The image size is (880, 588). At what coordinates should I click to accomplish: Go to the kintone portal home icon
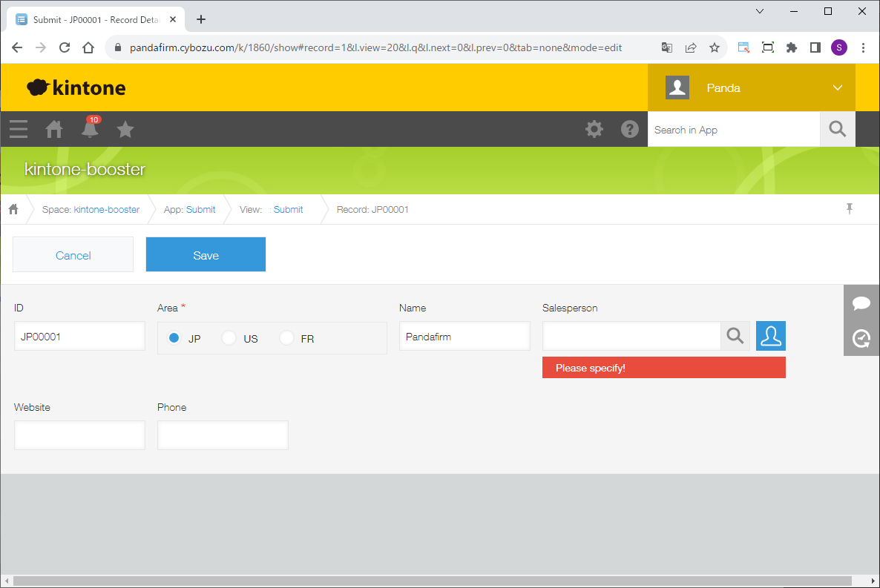pyautogui.click(x=54, y=130)
